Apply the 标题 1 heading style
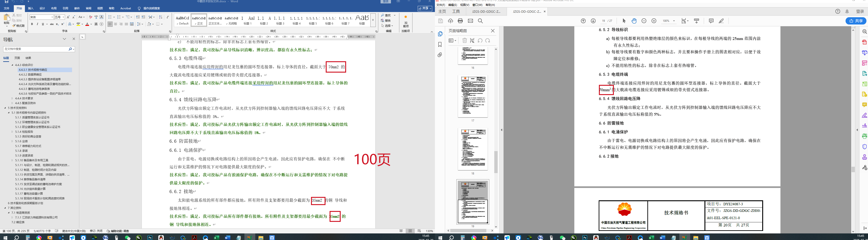Image resolution: width=868 pixels, height=240 pixels. tap(248, 20)
